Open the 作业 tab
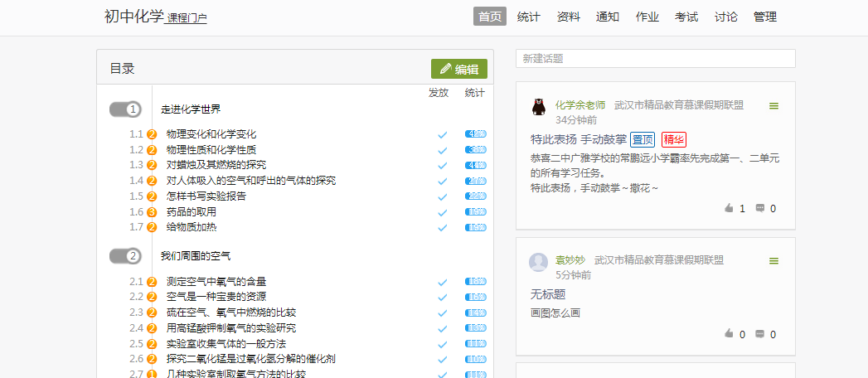The width and height of the screenshot is (868, 378). pos(647,17)
